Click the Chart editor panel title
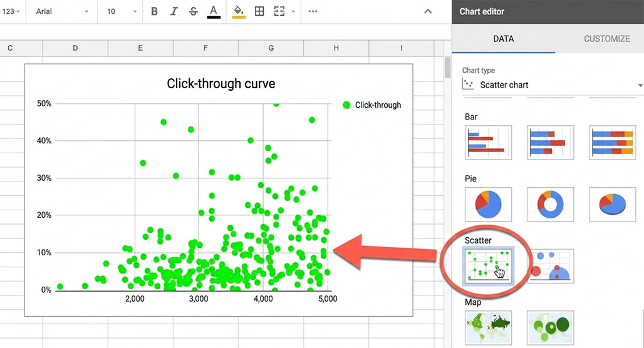The height and width of the screenshot is (348, 644). 482,11
